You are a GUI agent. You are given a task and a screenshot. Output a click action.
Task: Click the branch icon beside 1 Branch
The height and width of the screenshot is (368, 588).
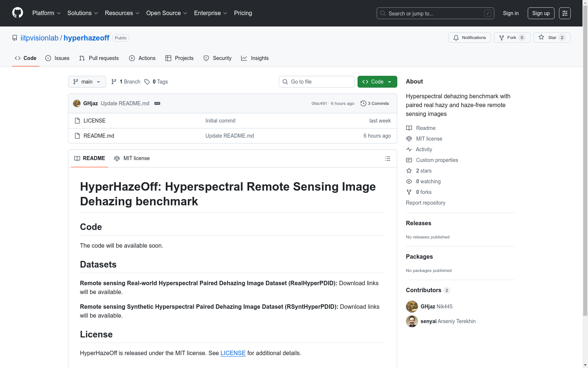(x=114, y=82)
